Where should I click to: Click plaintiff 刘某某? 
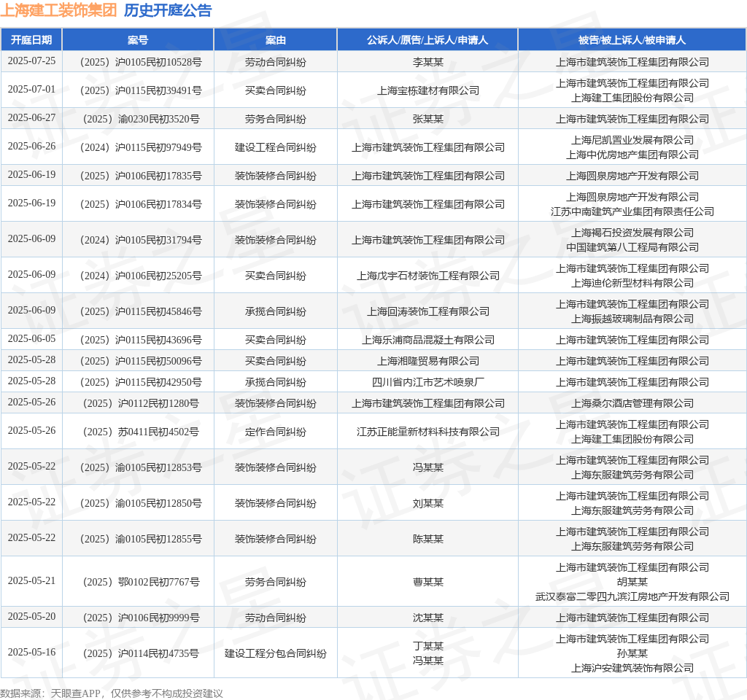point(427,503)
